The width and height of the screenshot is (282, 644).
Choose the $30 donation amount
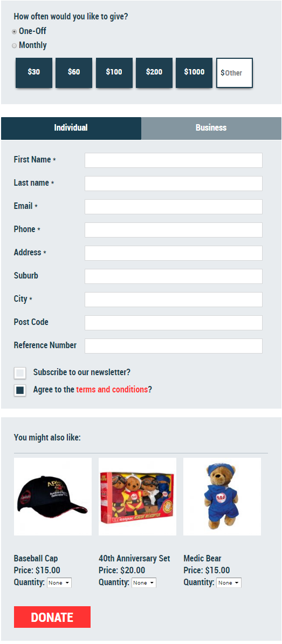coord(33,72)
